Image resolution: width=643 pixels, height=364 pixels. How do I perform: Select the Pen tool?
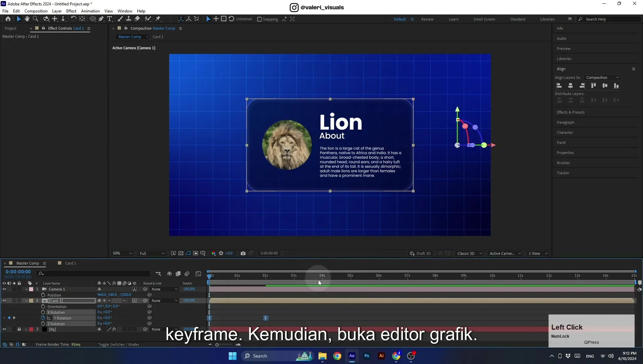(101, 19)
